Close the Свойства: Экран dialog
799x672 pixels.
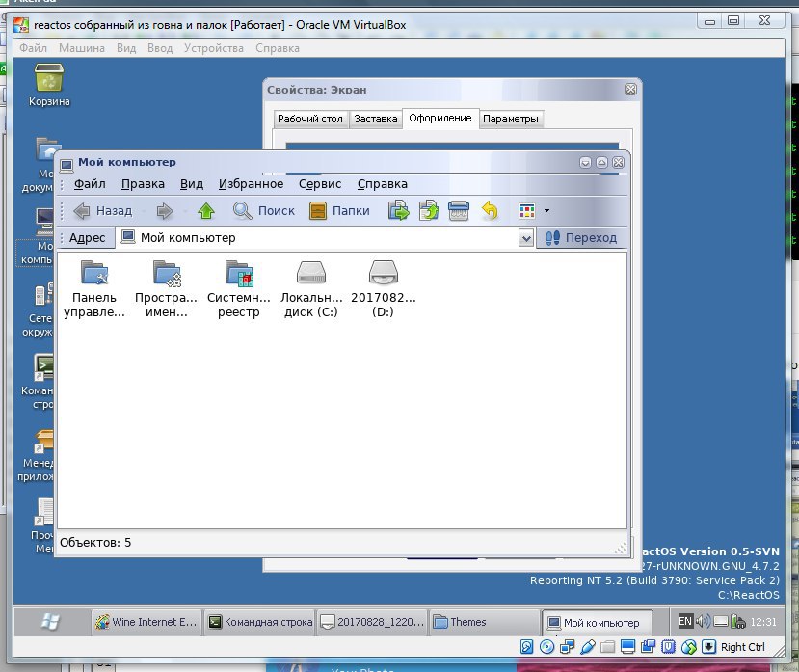click(x=630, y=90)
